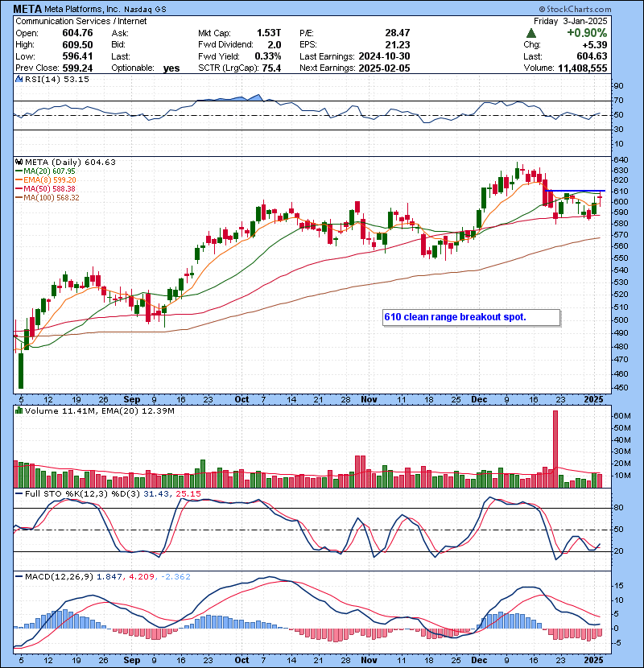
Task: Click the High value 609.50
Action: 77,45
